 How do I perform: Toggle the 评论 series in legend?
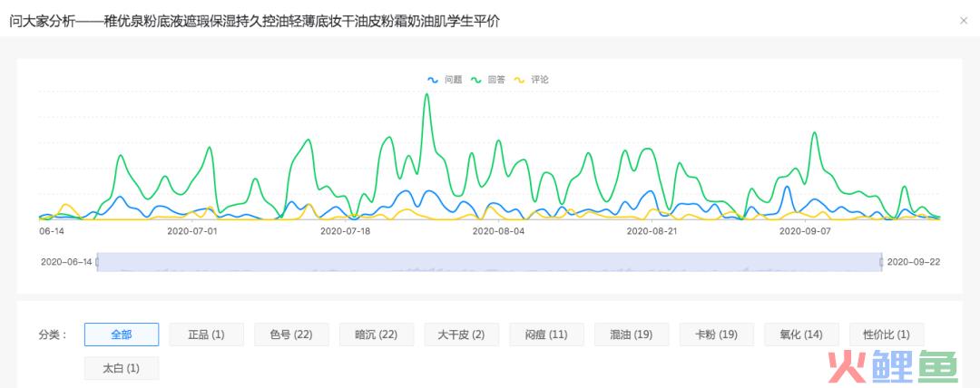pyautogui.click(x=531, y=80)
